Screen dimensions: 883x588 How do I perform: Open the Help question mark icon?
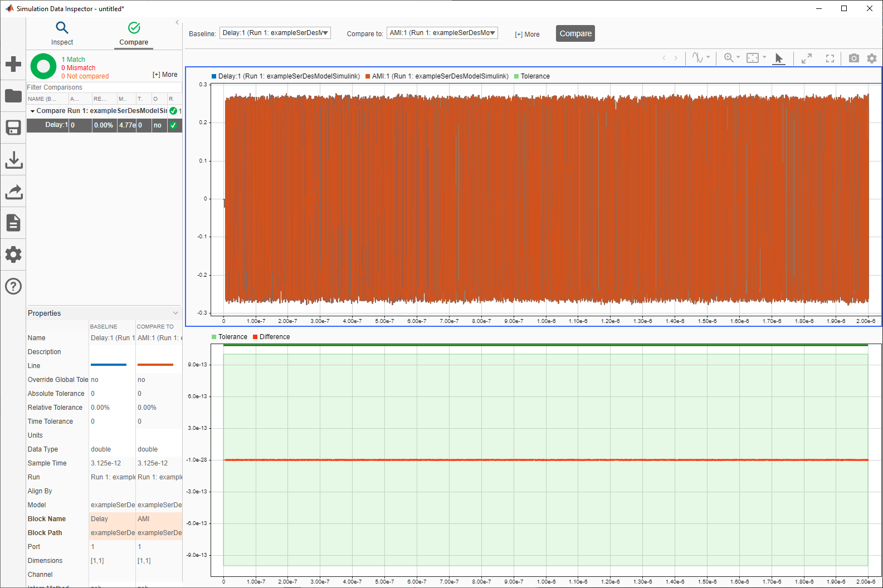(x=13, y=286)
